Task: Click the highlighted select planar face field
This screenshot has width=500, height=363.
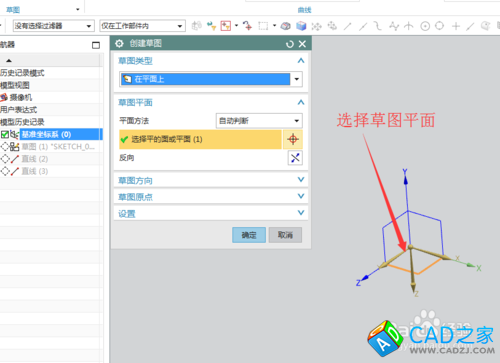Action: point(200,139)
